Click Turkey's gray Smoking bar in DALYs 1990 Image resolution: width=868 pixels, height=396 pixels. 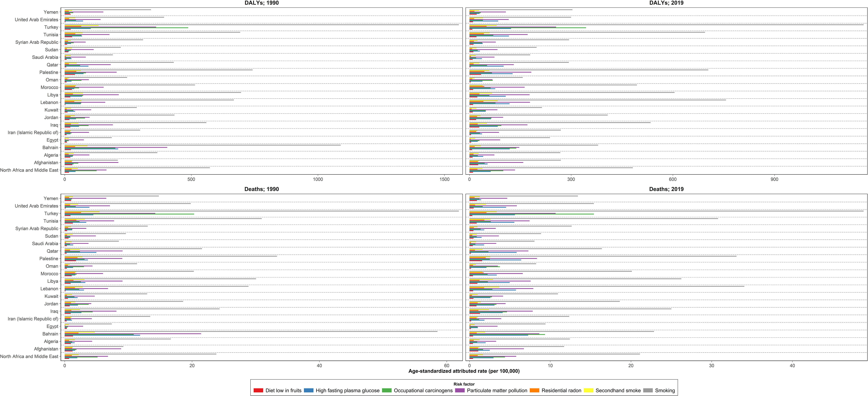(x=262, y=25)
